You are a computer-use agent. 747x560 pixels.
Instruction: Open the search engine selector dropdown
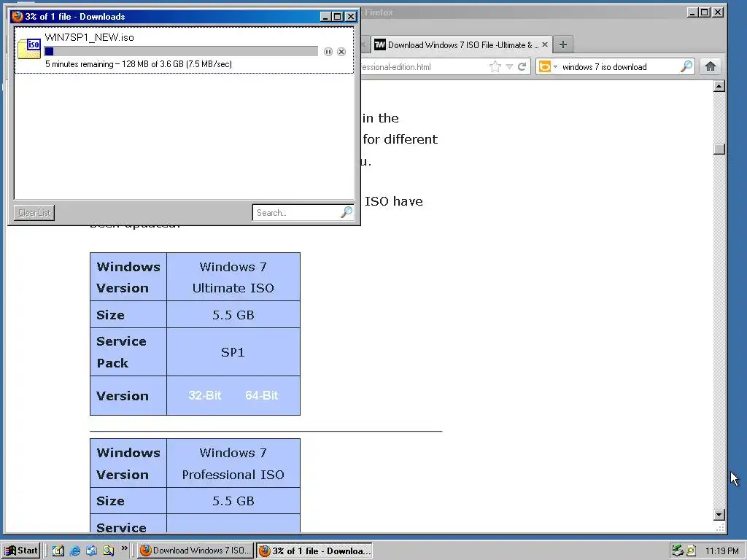tap(555, 67)
